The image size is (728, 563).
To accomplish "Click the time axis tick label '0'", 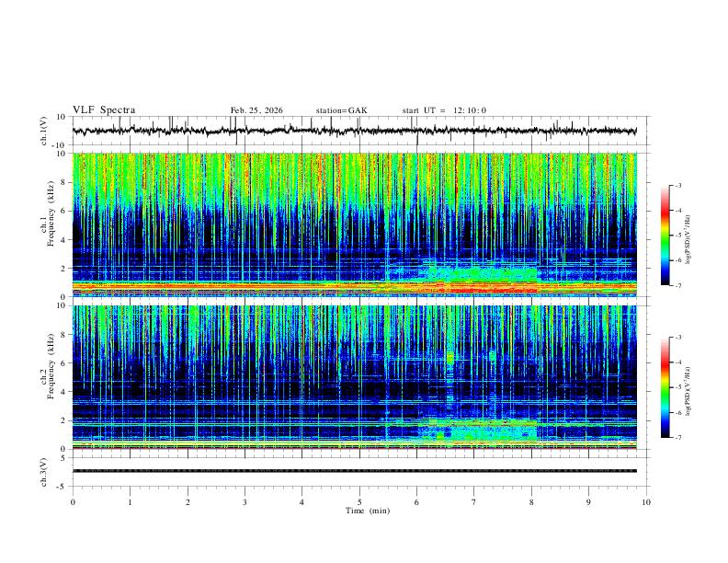I will 73,502.
